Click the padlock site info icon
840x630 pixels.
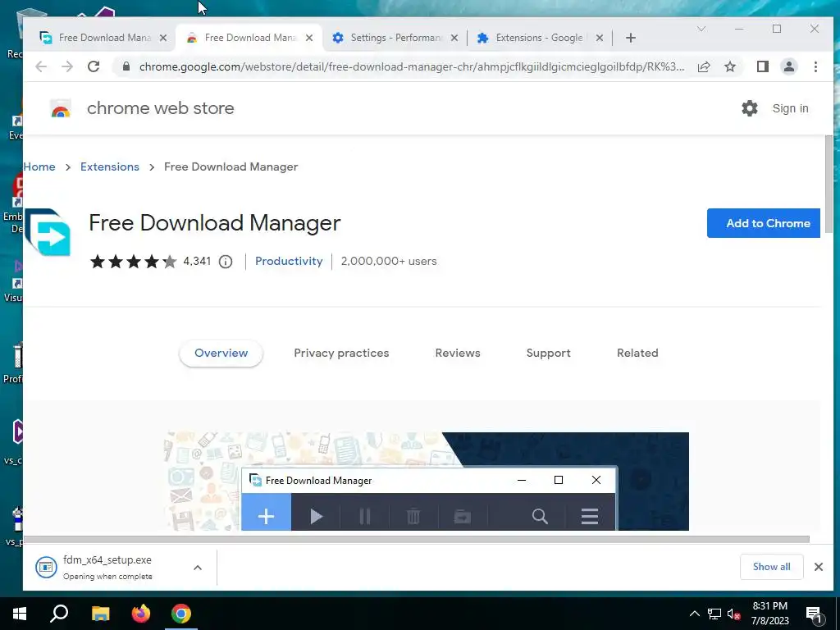(126, 66)
